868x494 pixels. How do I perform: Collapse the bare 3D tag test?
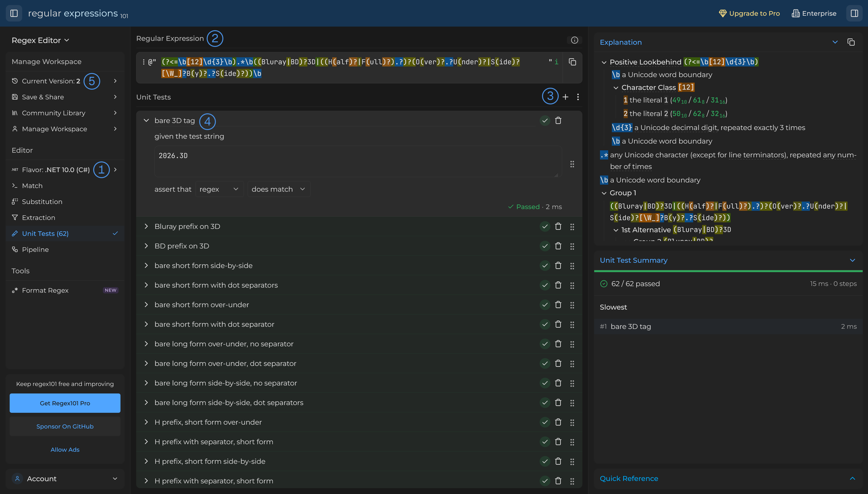point(146,120)
